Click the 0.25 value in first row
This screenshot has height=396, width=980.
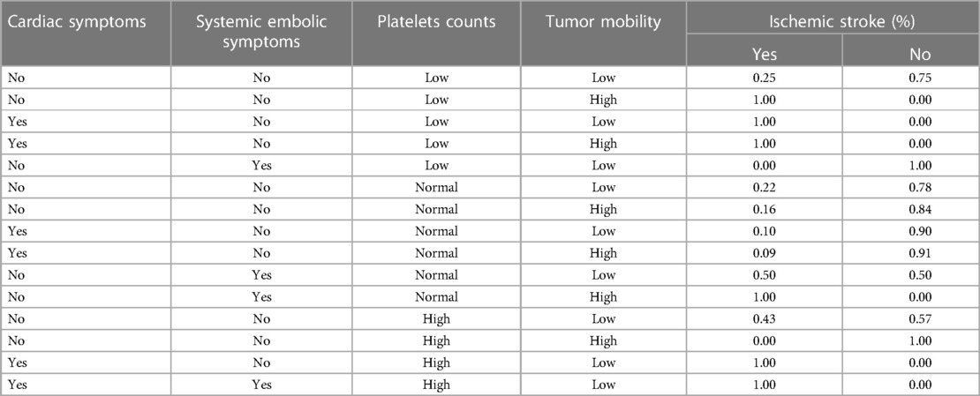pos(765,78)
